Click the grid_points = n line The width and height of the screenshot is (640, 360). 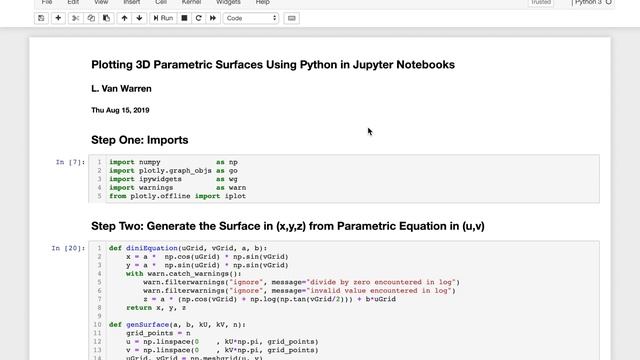point(158,333)
